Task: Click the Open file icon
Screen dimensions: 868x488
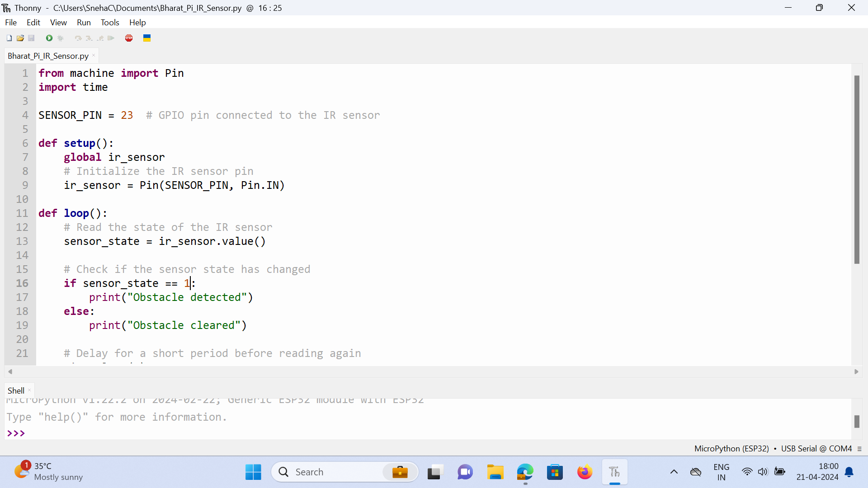Action: point(20,38)
